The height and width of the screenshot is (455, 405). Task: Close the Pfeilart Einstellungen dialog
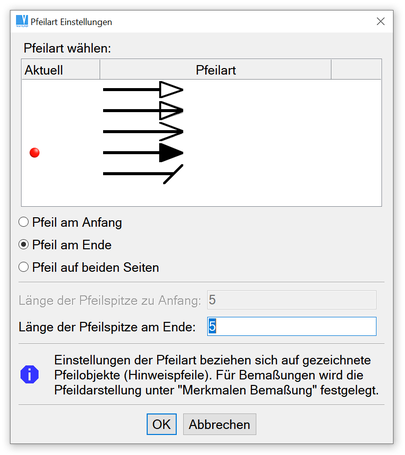(380, 21)
